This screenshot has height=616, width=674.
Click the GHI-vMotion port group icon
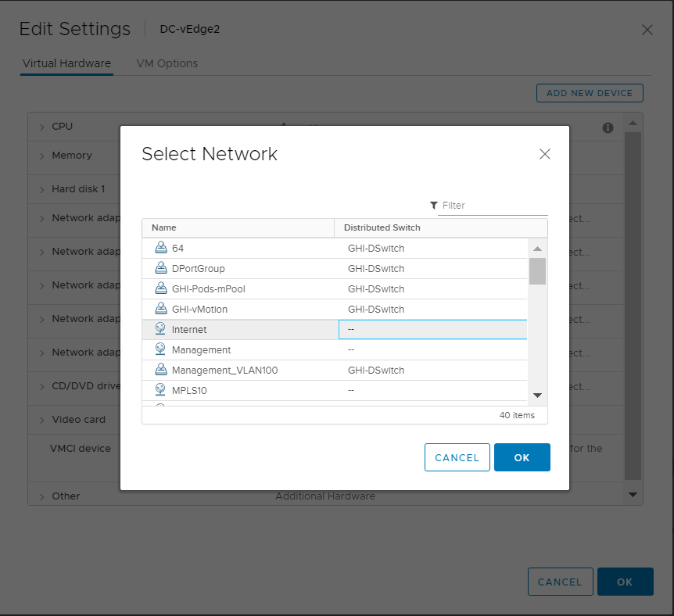click(x=161, y=309)
